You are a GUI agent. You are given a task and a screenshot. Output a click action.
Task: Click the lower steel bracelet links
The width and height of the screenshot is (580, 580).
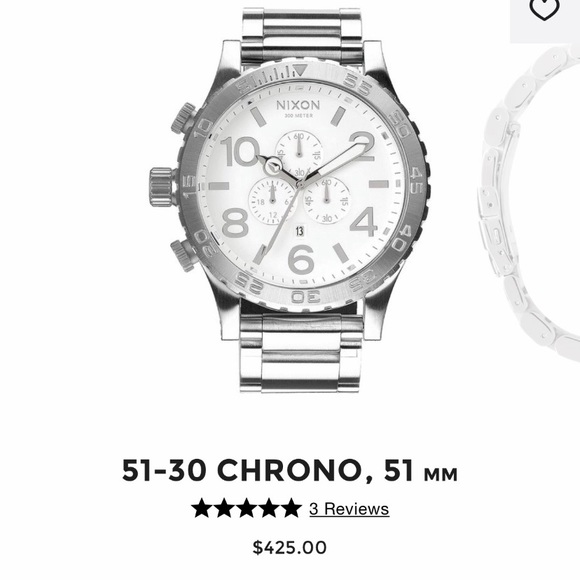[300, 351]
